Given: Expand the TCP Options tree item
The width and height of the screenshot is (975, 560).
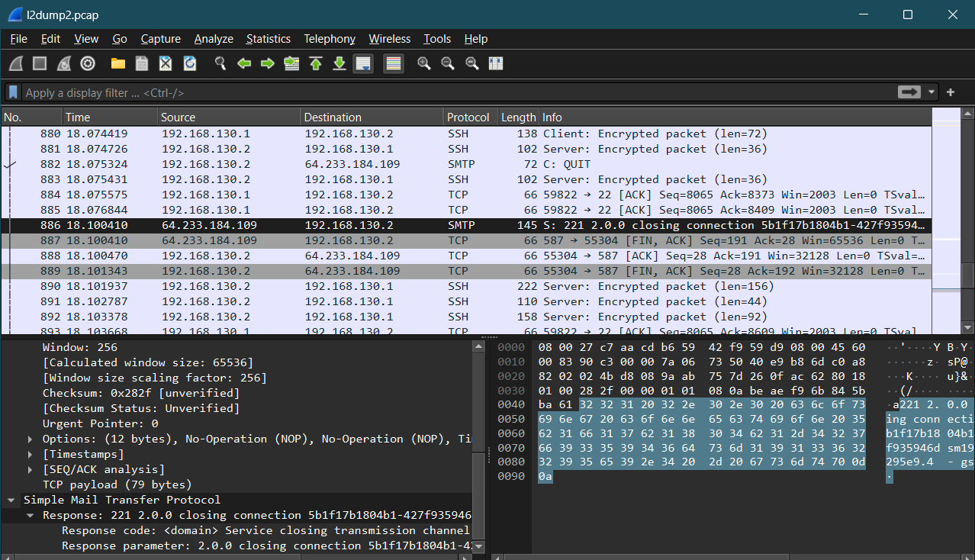Looking at the screenshot, I should pyautogui.click(x=31, y=439).
